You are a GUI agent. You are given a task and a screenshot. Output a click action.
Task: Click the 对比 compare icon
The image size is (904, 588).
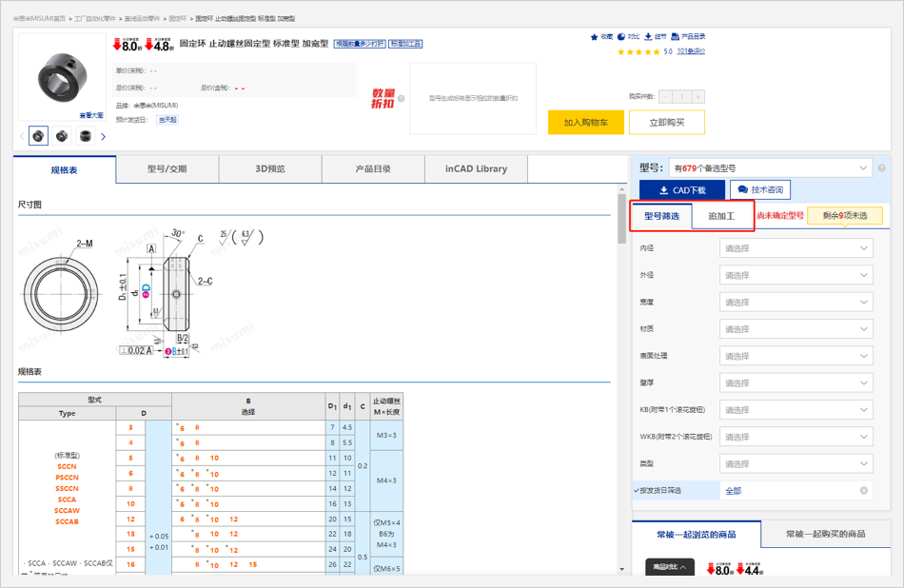620,37
